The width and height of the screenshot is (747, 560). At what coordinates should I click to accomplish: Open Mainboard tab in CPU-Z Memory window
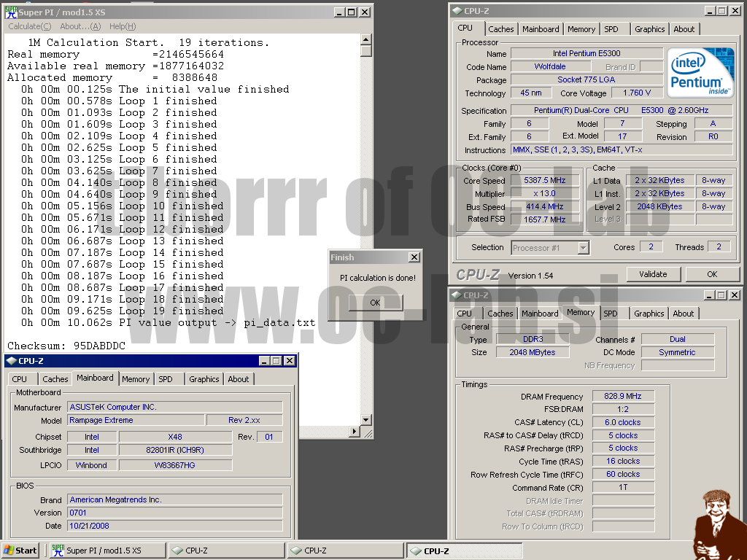[x=540, y=314]
